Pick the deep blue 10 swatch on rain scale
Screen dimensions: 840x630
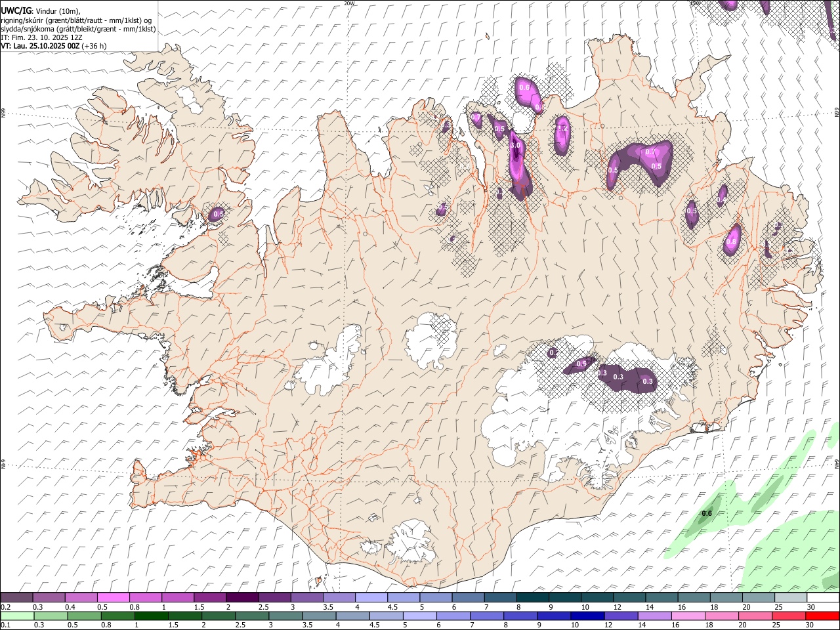[588, 616]
